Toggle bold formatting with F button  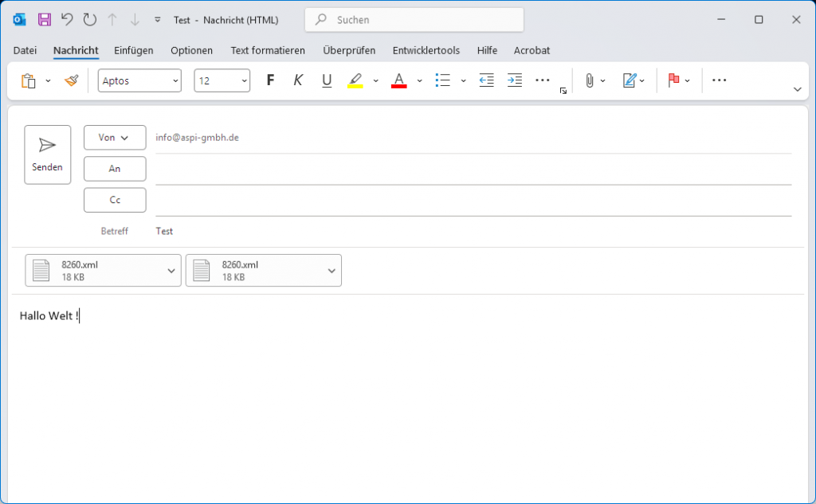pyautogui.click(x=270, y=80)
